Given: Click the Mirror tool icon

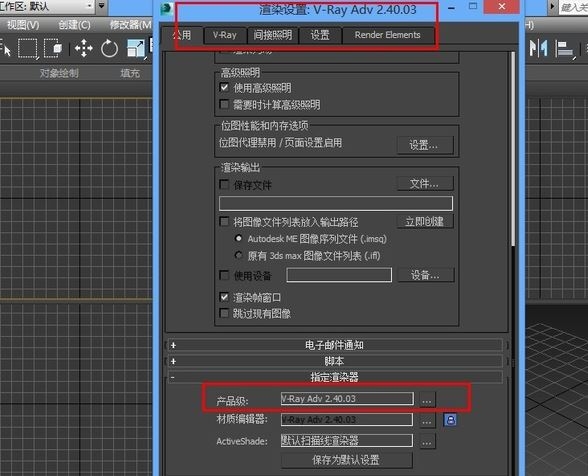Looking at the screenshot, I should [538, 48].
